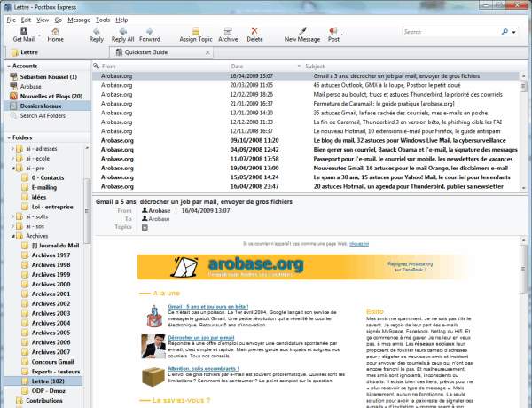Screen dimensions: 532x408
Task: Delete the selected message
Action: click(254, 31)
